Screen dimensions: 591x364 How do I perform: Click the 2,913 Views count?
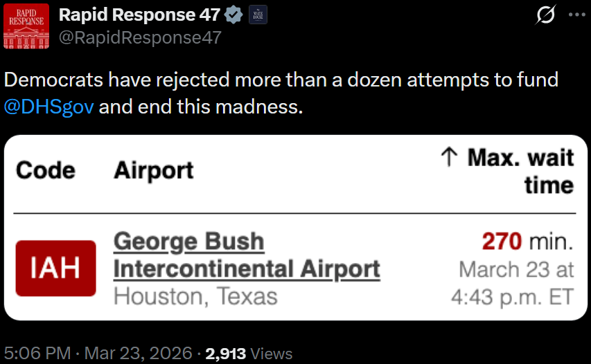pos(249,353)
